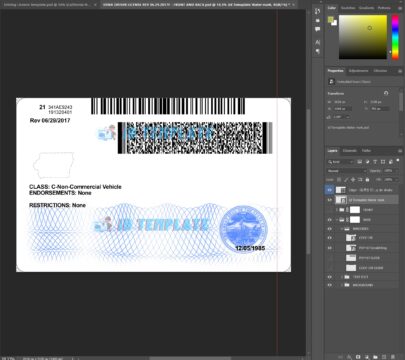The image size is (405, 360).
Task: Open the Paragraph panel icon
Action: coord(317,51)
